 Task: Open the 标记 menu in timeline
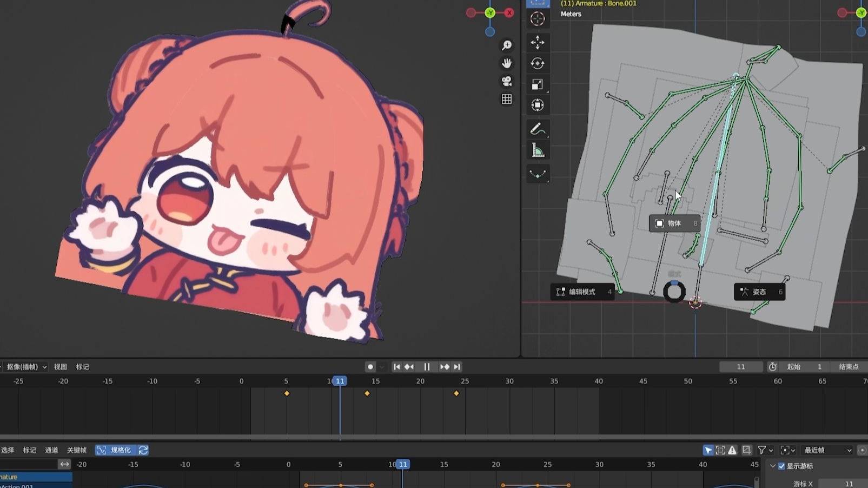[x=82, y=367]
